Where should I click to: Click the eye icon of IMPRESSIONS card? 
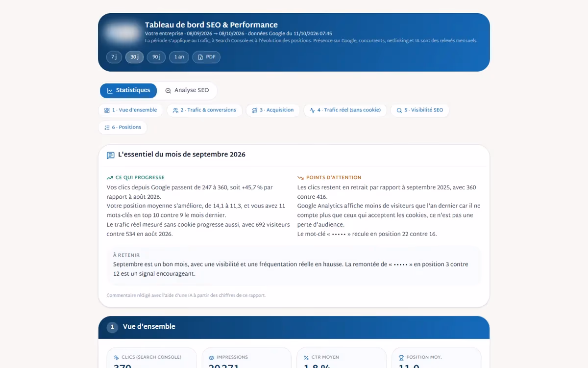pyautogui.click(x=212, y=358)
